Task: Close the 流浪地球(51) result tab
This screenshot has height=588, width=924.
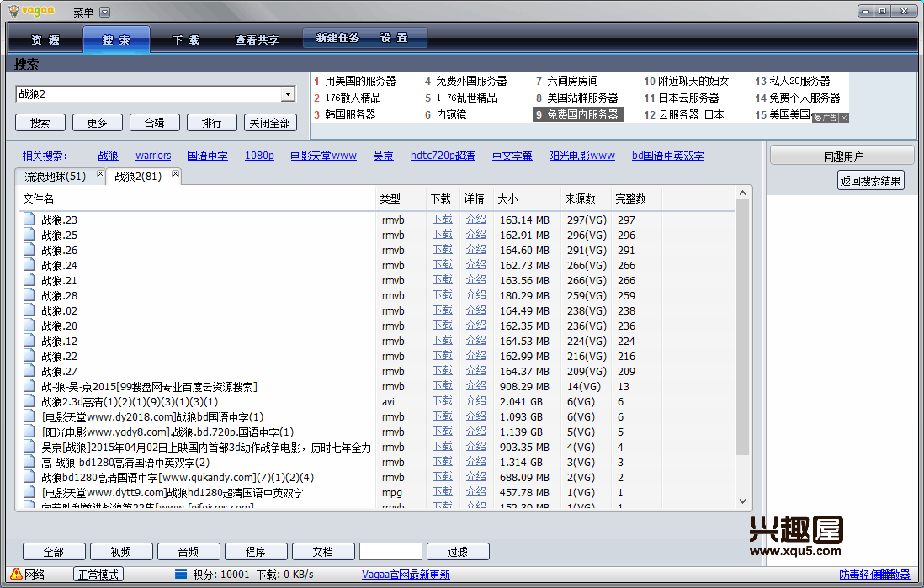Action: pyautogui.click(x=100, y=174)
